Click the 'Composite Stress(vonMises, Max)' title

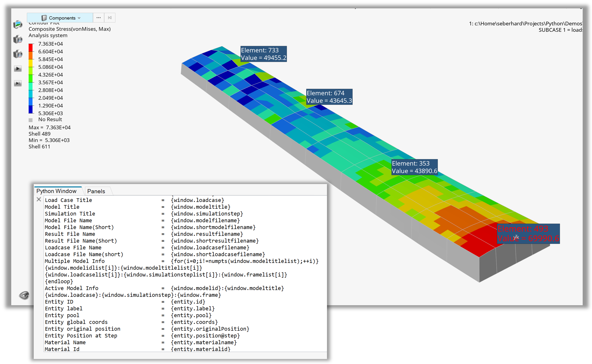click(x=70, y=29)
